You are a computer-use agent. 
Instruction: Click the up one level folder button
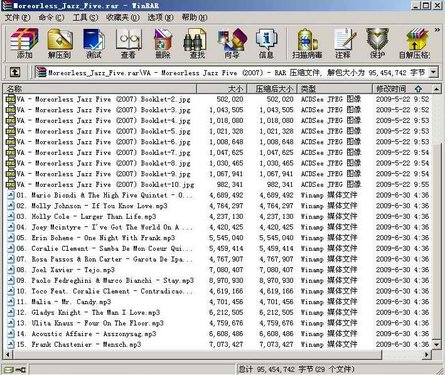(15, 72)
